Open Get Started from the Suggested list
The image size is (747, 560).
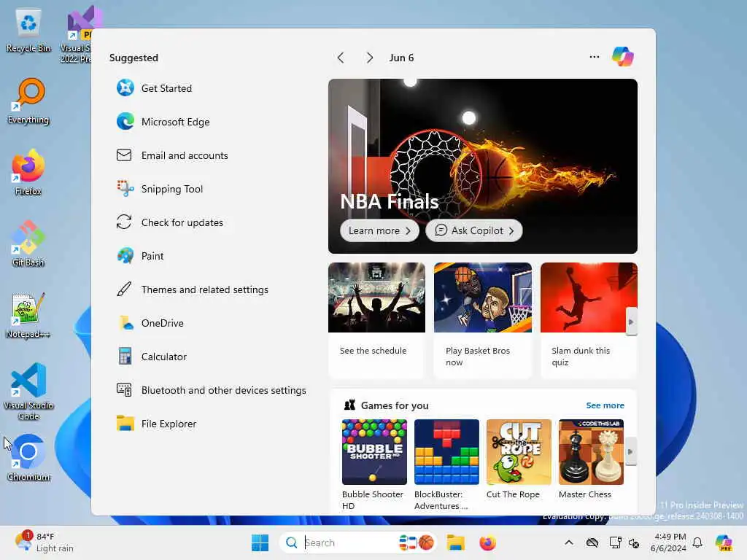(155, 88)
